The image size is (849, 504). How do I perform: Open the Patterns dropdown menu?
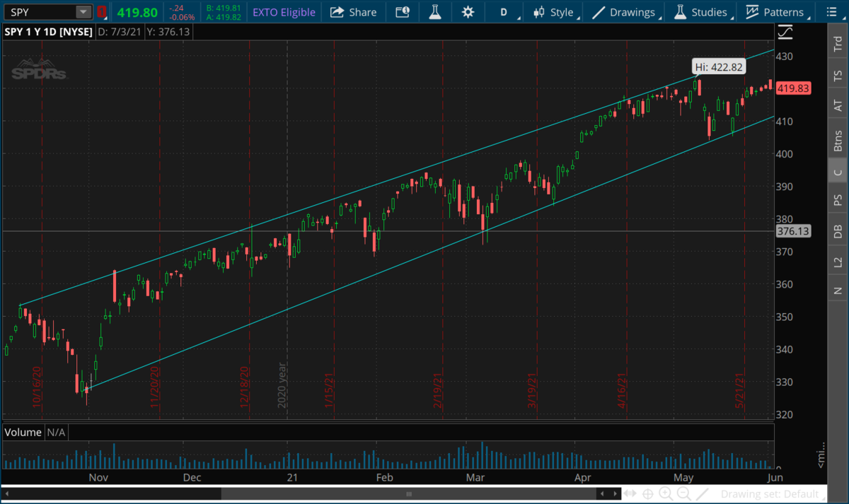click(778, 12)
